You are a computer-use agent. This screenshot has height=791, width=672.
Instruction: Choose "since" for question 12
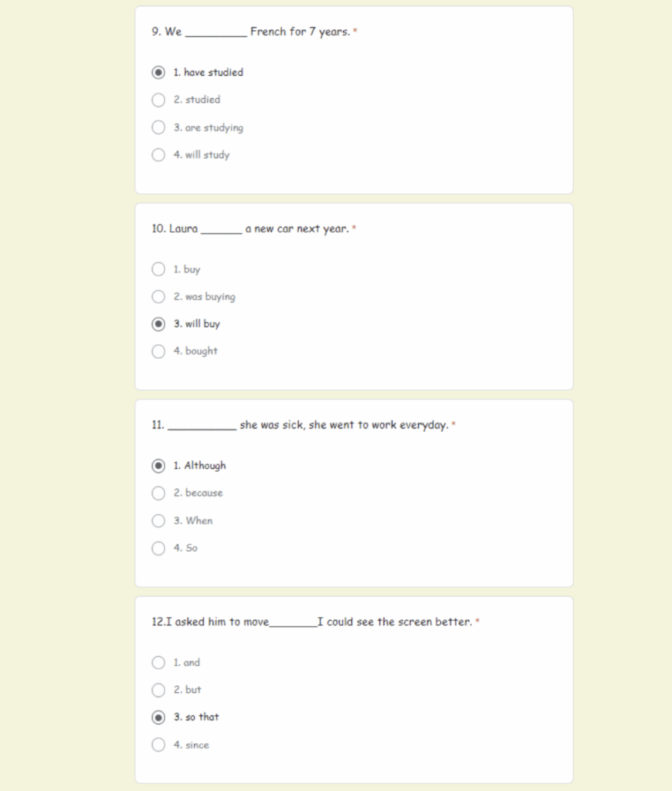(x=158, y=745)
